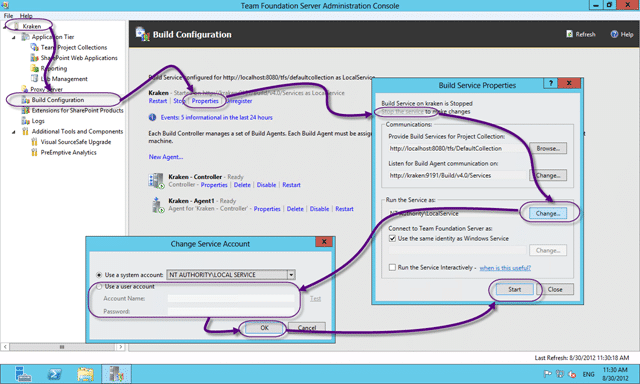640x384 pixels.
Task: Click the Account Name input field
Action: [231, 299]
